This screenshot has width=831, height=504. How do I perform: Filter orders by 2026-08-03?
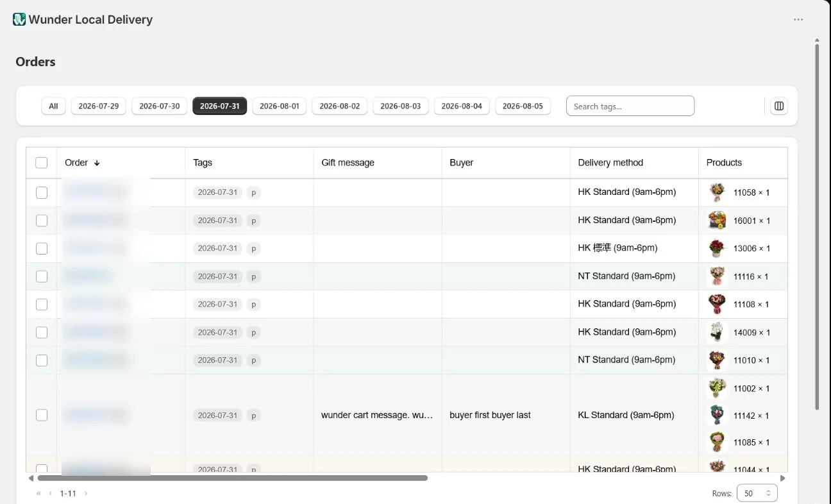point(401,106)
